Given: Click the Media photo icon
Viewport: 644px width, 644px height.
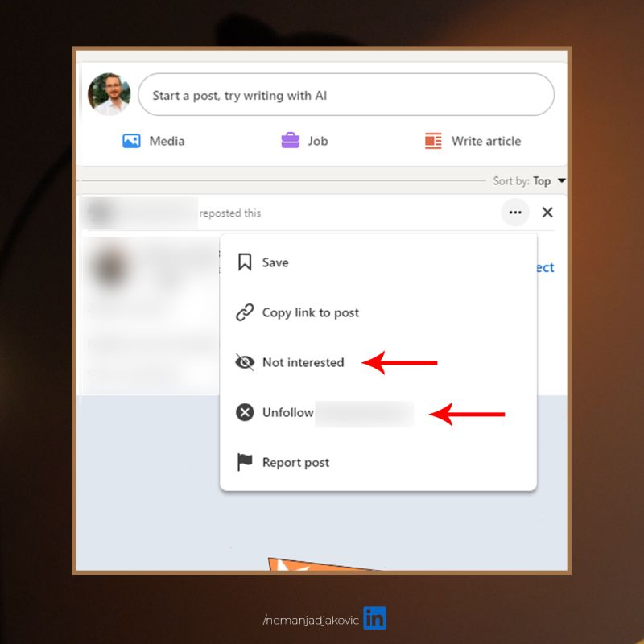Looking at the screenshot, I should 131,141.
